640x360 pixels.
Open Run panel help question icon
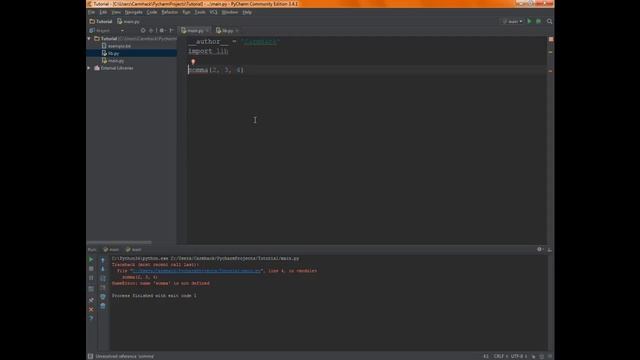click(x=91, y=318)
